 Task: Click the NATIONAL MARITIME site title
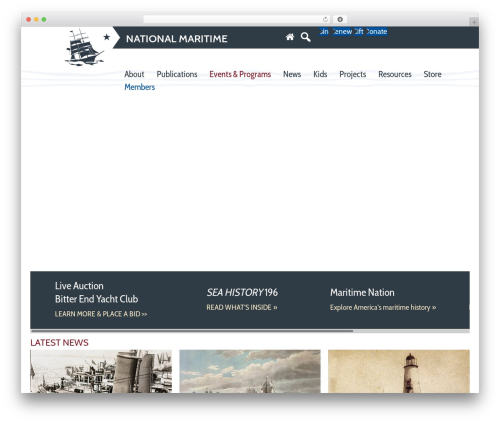click(177, 39)
